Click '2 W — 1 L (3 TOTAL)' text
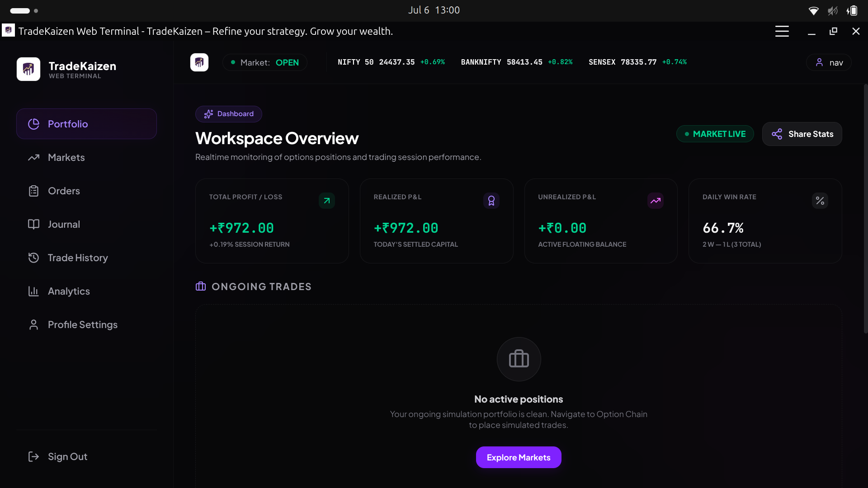868x488 pixels. (x=732, y=244)
